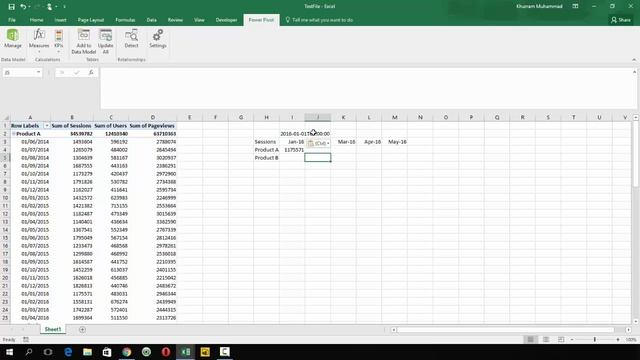This screenshot has height=360, width=640.
Task: Open the Microsoft Store taskbar icon
Action: tap(107, 352)
